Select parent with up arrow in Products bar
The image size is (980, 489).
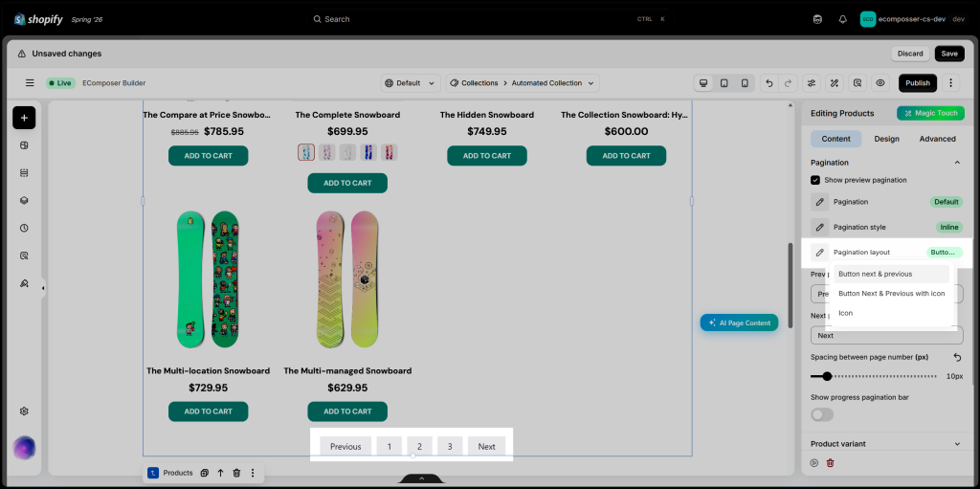[221, 474]
